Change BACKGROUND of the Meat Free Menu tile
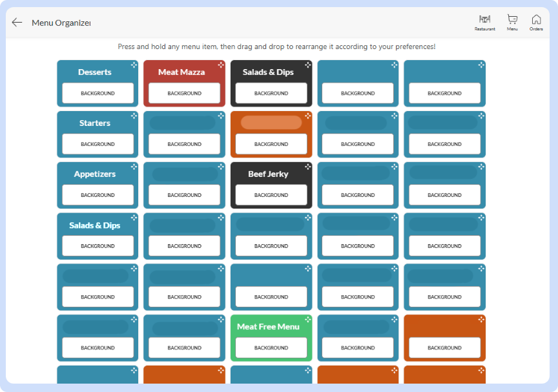The width and height of the screenshot is (558, 392). [271, 348]
